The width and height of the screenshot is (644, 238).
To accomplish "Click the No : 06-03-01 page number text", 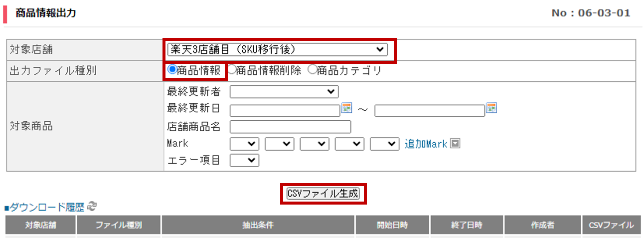I will (x=591, y=13).
